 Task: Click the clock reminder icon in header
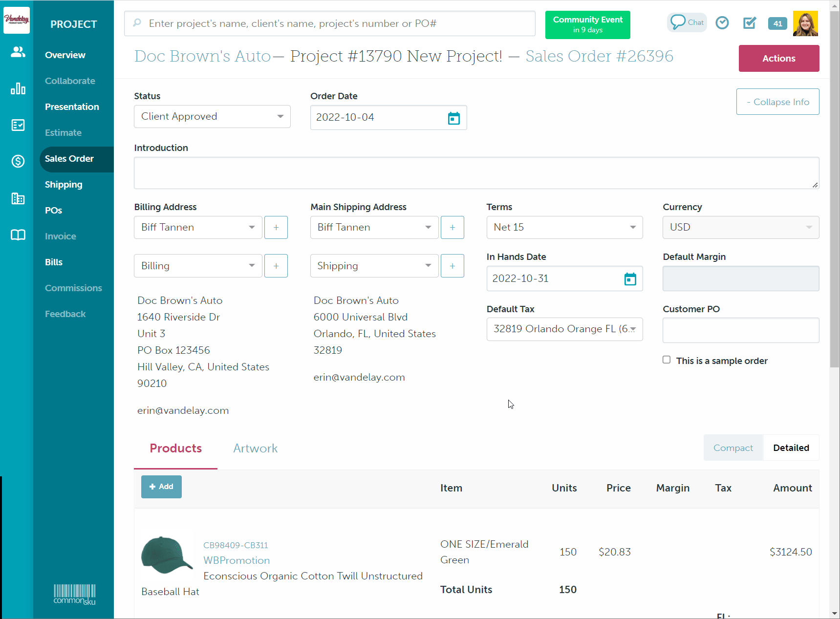722,23
